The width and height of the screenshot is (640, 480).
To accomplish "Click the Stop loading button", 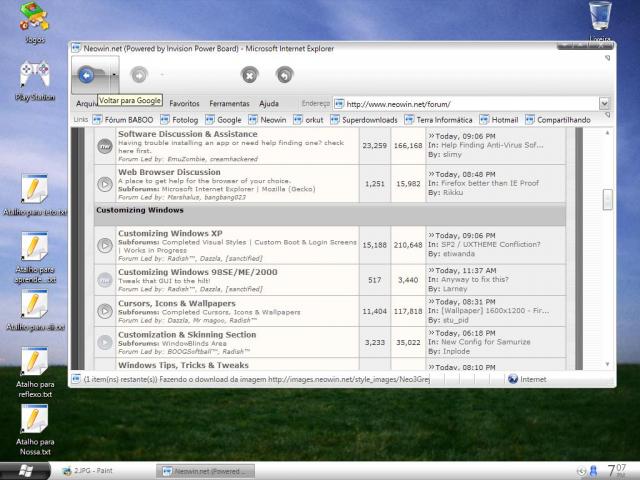I will point(249,75).
